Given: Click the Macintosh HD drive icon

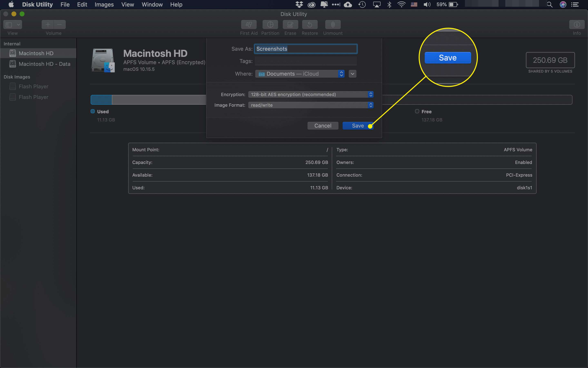Looking at the screenshot, I should pos(103,60).
